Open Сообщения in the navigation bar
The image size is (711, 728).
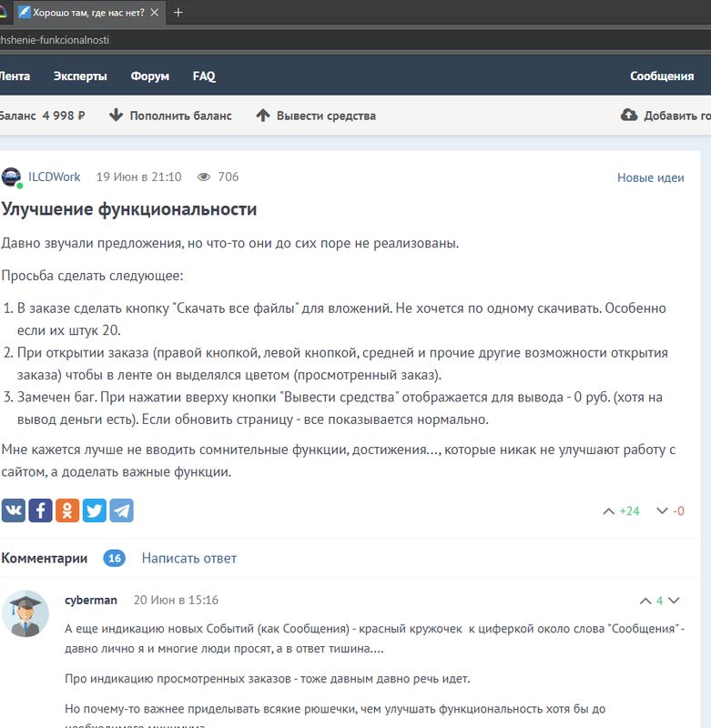(x=662, y=76)
